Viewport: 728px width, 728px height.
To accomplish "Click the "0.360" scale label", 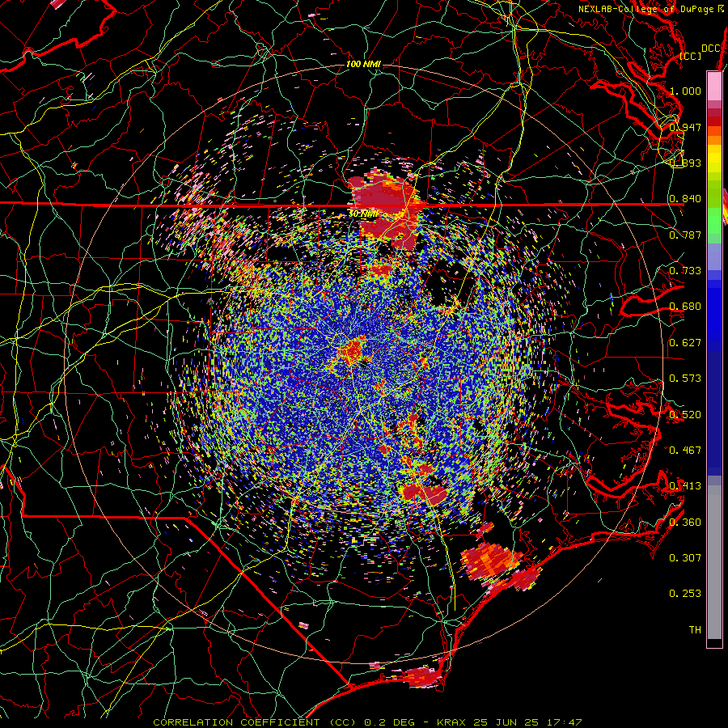I will pos(685,522).
